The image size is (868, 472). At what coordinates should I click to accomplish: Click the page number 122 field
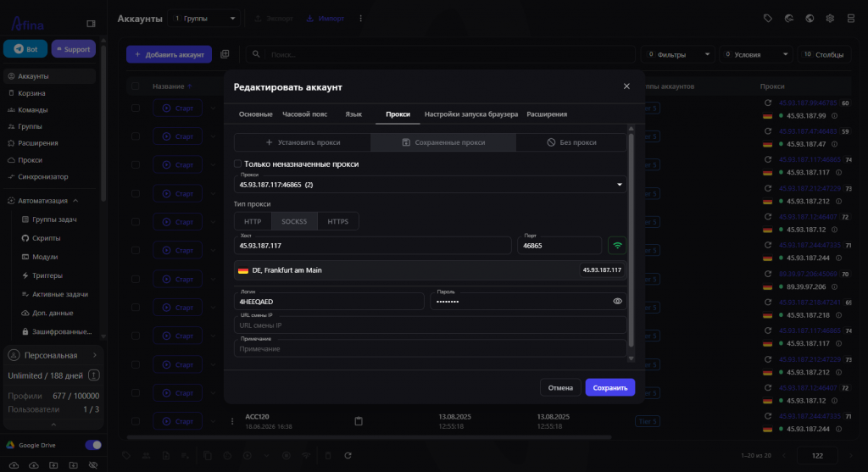(x=817, y=455)
